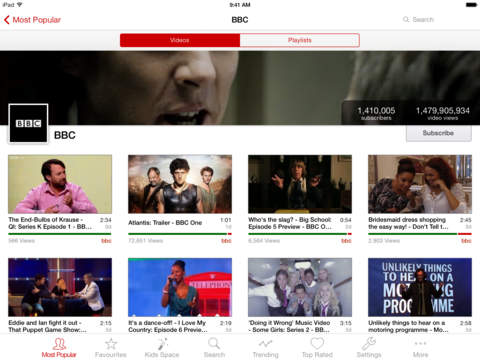Tap the 1,410,005 subscribers count
This screenshot has width=480, height=360.
[x=376, y=113]
